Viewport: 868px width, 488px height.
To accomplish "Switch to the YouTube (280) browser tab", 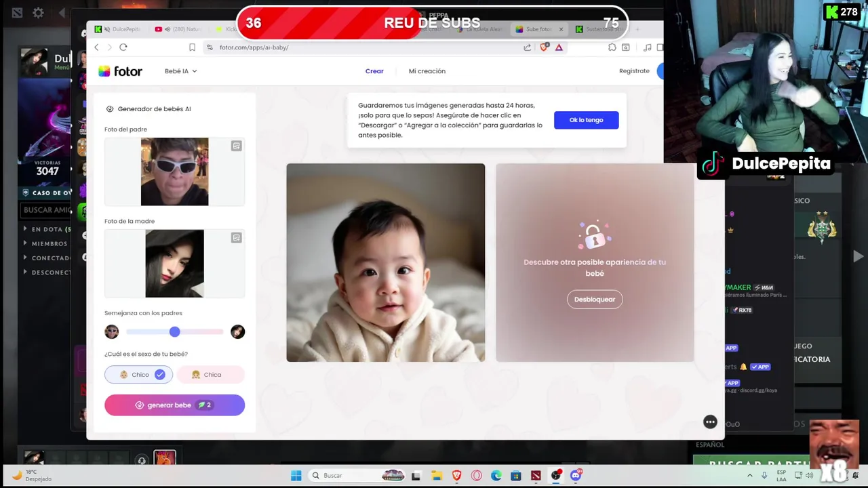I will click(x=179, y=29).
